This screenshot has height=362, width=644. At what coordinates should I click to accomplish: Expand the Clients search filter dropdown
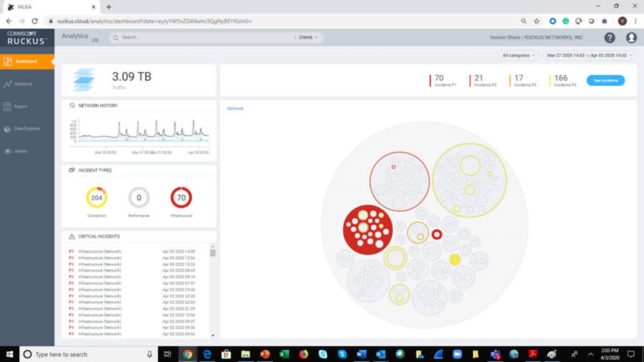(308, 37)
